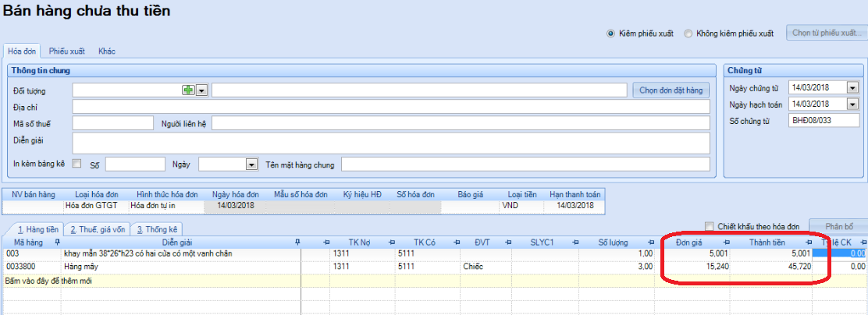868x315 pixels.
Task: Expand the Ngày chứng từ date picker
Action: (852, 88)
